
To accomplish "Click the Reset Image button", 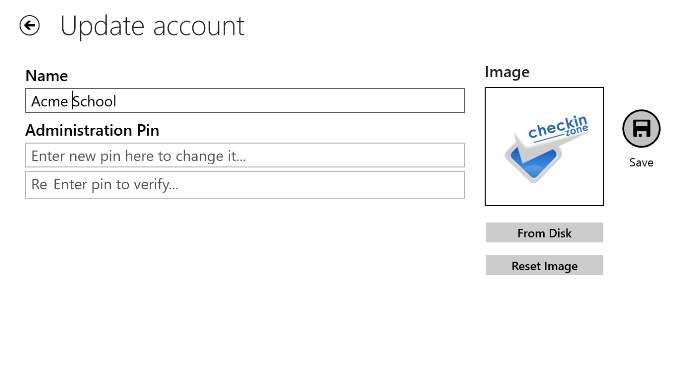I will pyautogui.click(x=544, y=265).
